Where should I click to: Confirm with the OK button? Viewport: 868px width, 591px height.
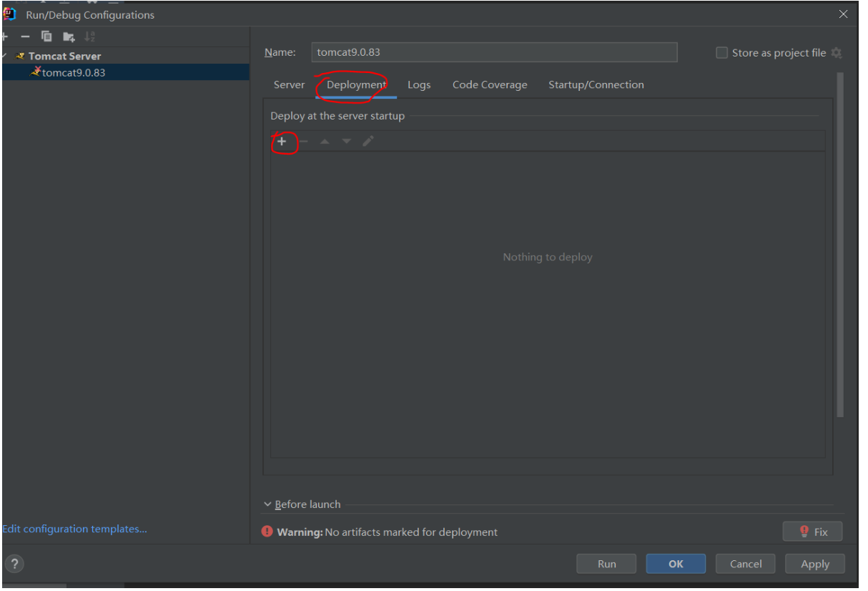(676, 564)
